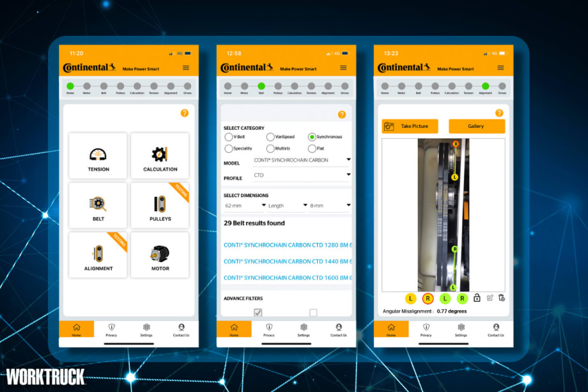Open Privacy shield icon on left screen
Screen dimensions: 588x392
pyautogui.click(x=111, y=330)
